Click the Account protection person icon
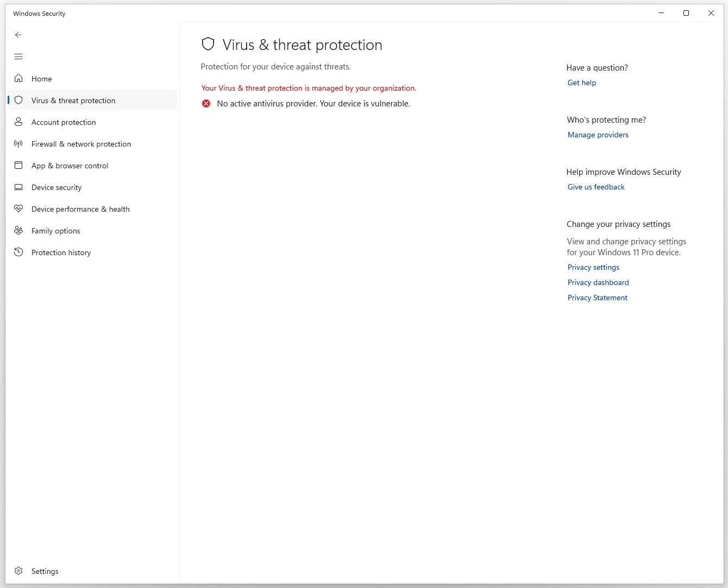 click(x=18, y=122)
